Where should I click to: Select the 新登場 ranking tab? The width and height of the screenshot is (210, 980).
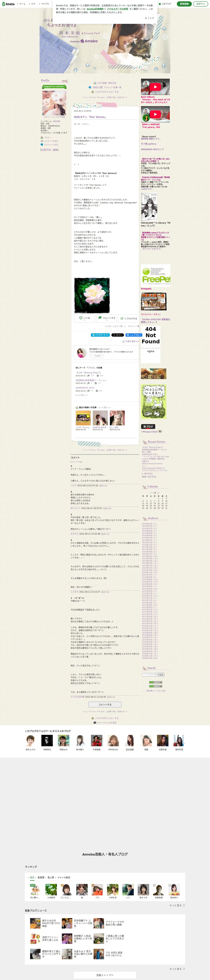click(x=41, y=877)
